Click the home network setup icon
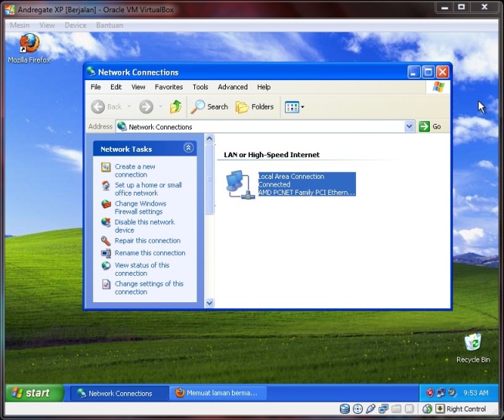Screen dimensions: 504x420 click(106, 186)
